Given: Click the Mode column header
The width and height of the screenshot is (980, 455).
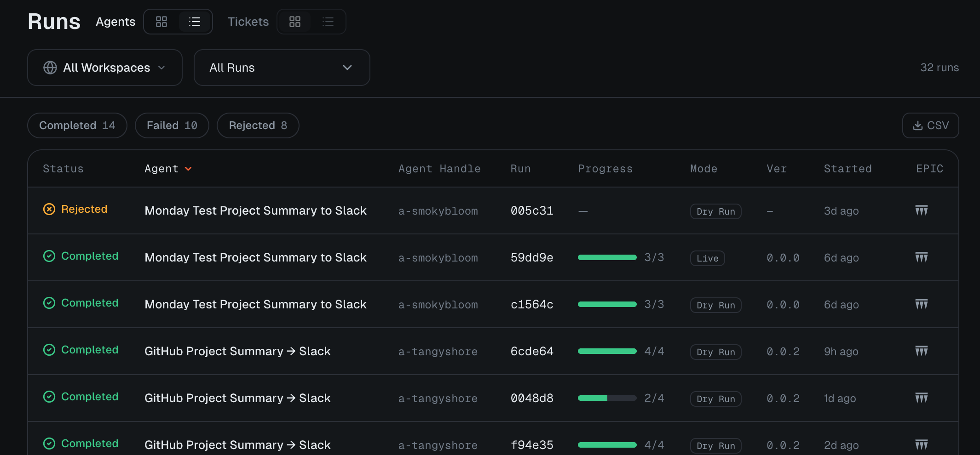Looking at the screenshot, I should (704, 169).
